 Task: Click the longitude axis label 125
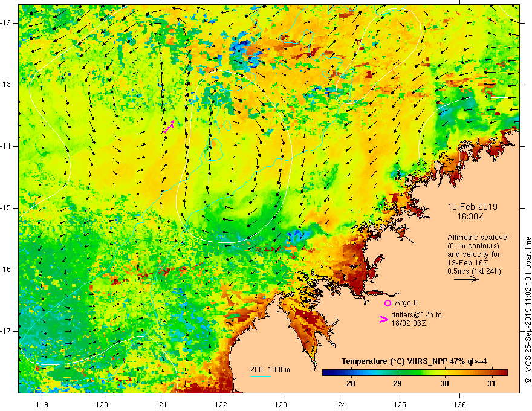click(400, 404)
